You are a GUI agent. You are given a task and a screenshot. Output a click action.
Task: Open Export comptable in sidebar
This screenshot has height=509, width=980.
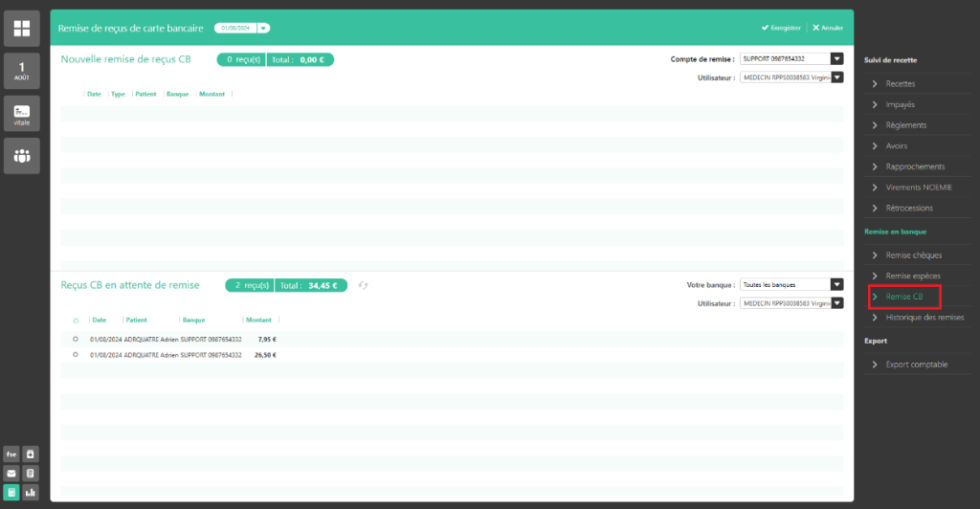point(916,365)
